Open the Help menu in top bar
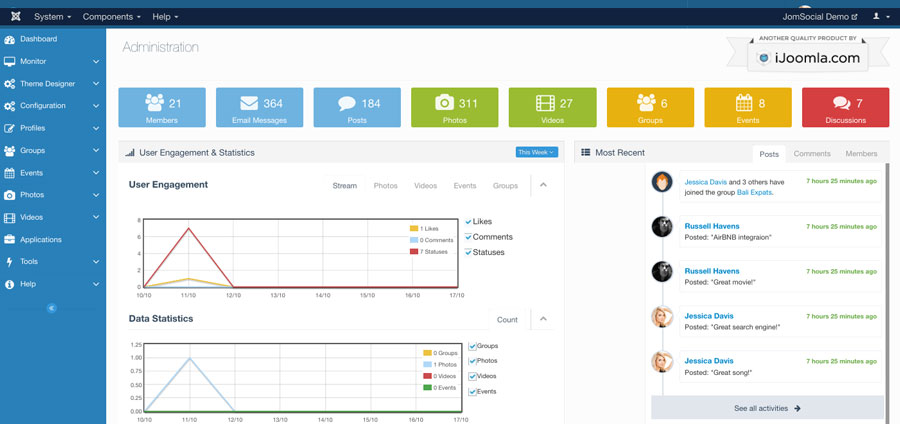 point(165,17)
